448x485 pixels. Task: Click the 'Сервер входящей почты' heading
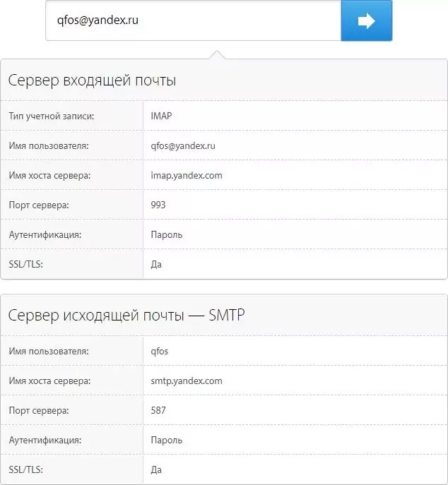pyautogui.click(x=92, y=80)
